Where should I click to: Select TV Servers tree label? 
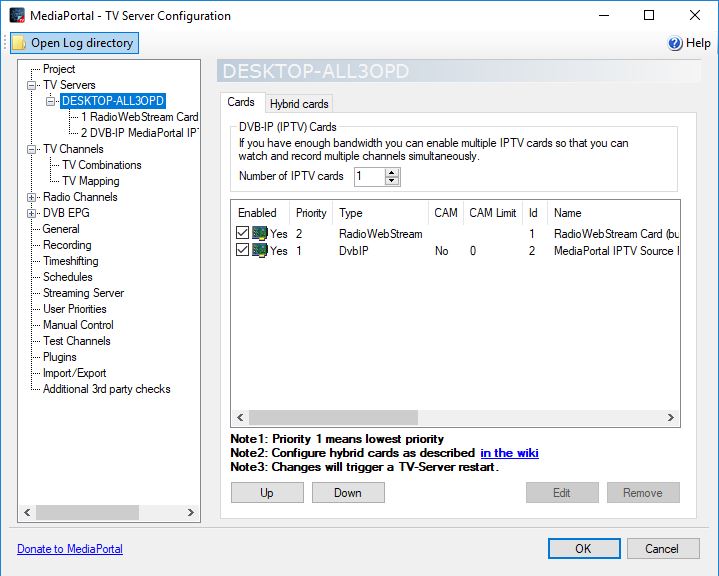pos(69,85)
